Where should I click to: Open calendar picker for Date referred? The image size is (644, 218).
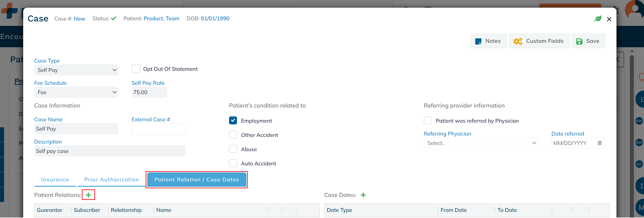click(x=600, y=143)
